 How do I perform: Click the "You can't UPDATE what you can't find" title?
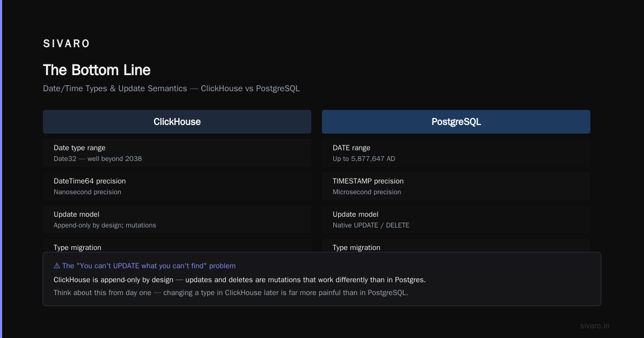click(x=149, y=266)
